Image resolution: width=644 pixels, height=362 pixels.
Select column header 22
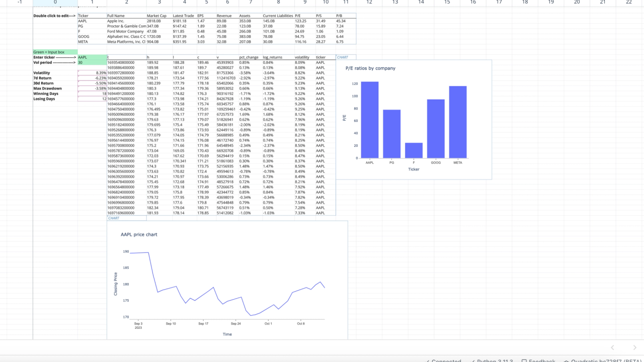point(629,3)
